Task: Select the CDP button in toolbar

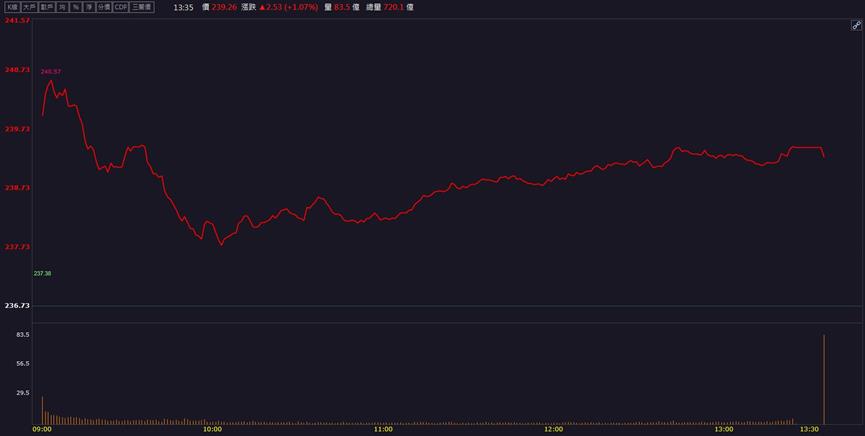Action: (x=121, y=7)
